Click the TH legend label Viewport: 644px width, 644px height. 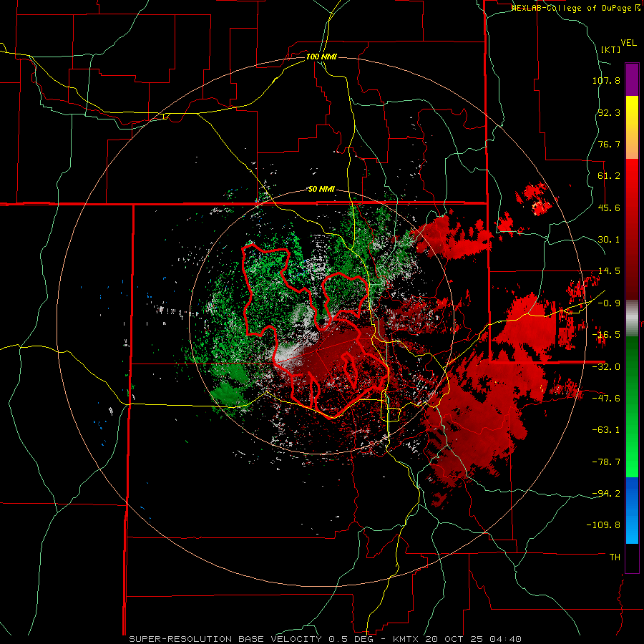pos(615,557)
